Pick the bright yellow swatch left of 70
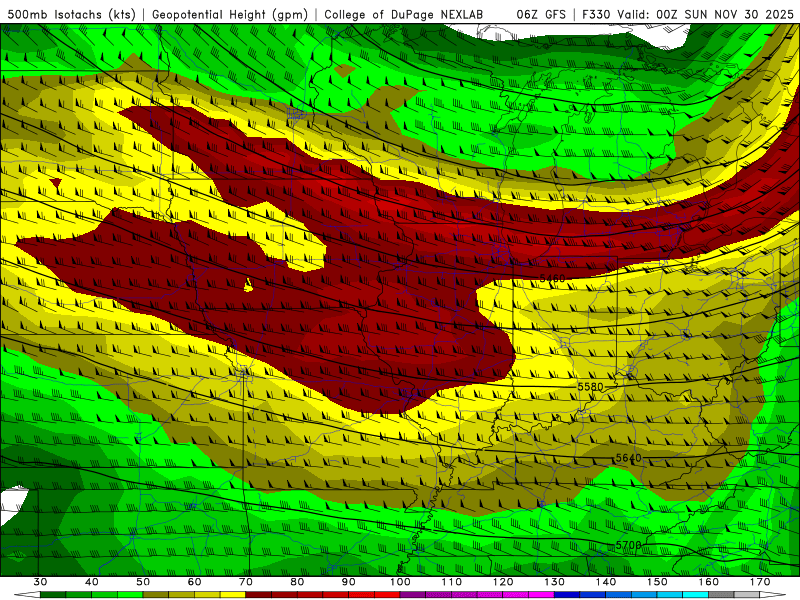The image size is (800, 600). [233, 595]
